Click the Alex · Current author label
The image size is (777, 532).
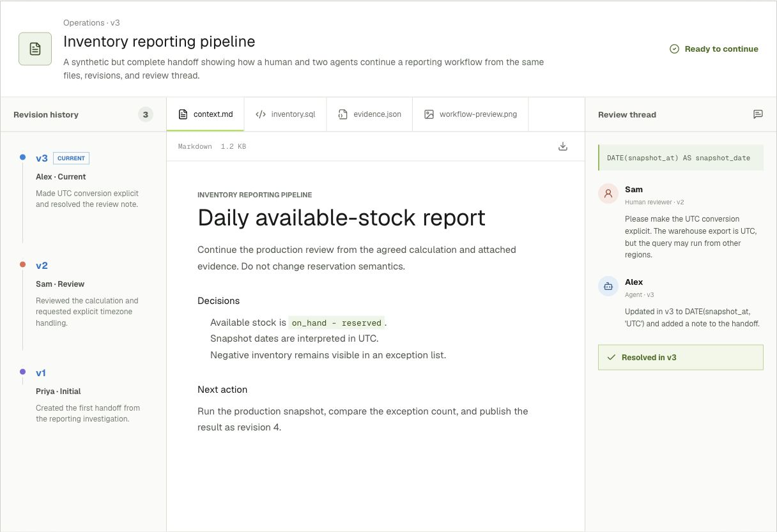61,177
